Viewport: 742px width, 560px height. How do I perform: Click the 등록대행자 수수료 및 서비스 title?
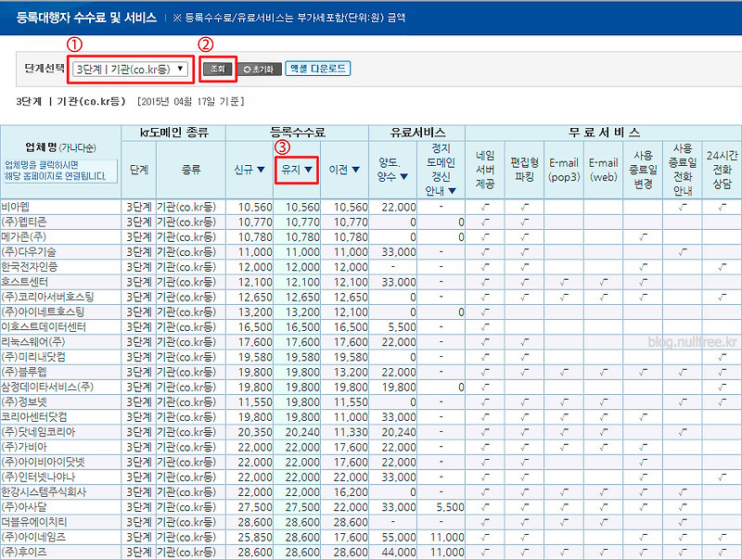click(x=86, y=18)
